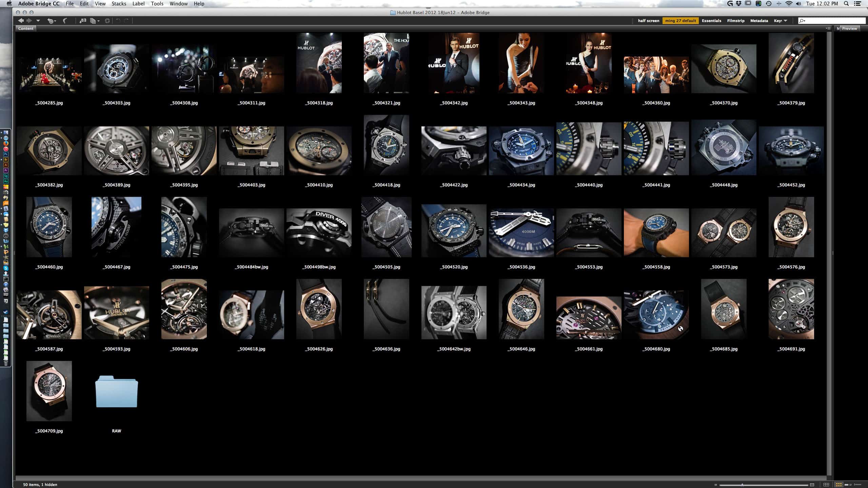Screen dimensions: 868x488
Task: Open recent files dropdown with clock icon
Action: [x=51, y=21]
